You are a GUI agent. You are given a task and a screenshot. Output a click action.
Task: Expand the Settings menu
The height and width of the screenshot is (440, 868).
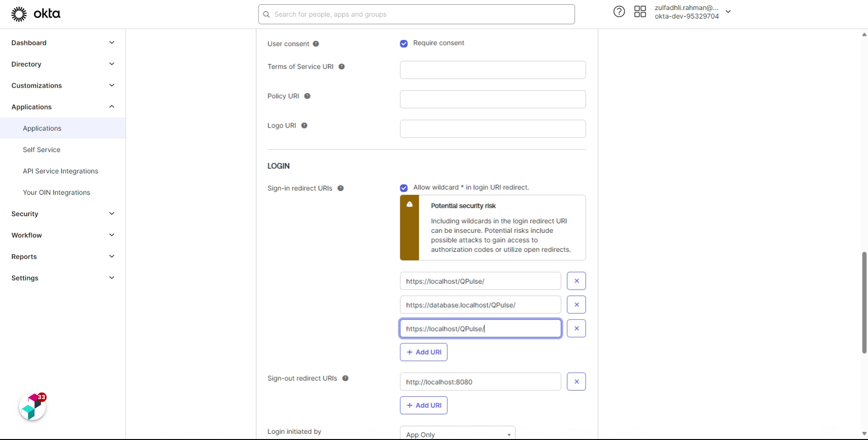point(63,278)
